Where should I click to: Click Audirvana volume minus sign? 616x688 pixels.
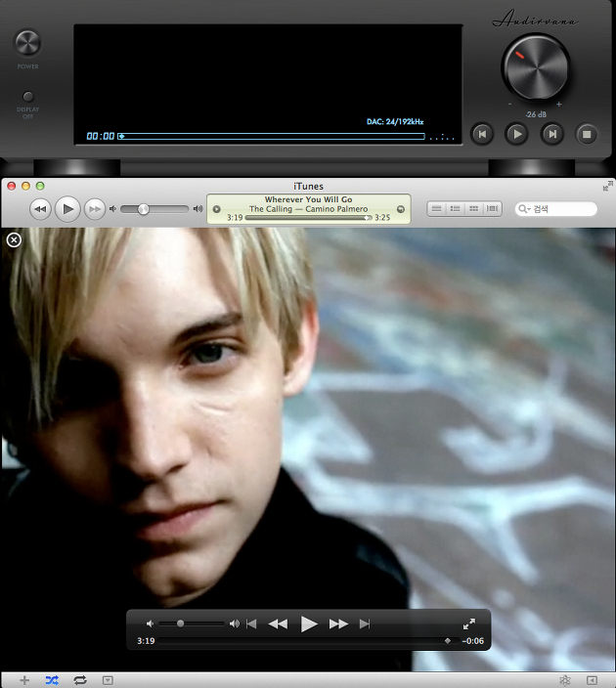(509, 105)
